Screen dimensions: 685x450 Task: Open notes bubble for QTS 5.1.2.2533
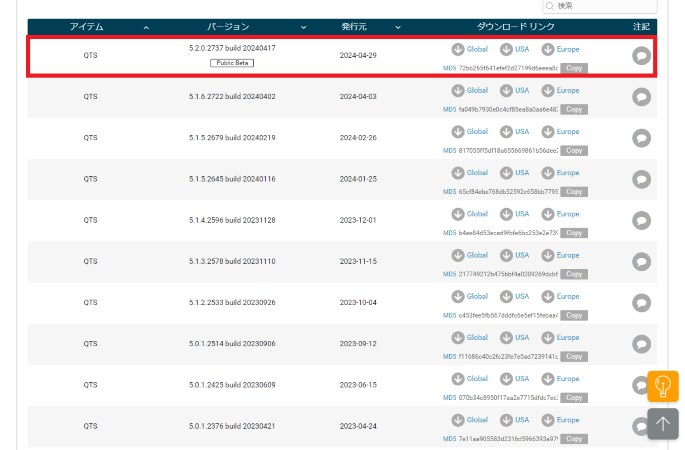641,303
